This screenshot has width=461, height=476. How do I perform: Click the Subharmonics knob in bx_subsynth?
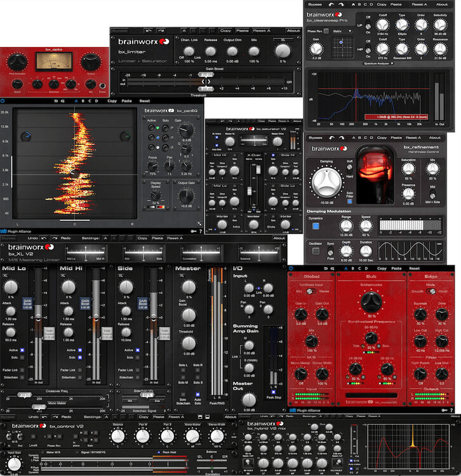(371, 301)
